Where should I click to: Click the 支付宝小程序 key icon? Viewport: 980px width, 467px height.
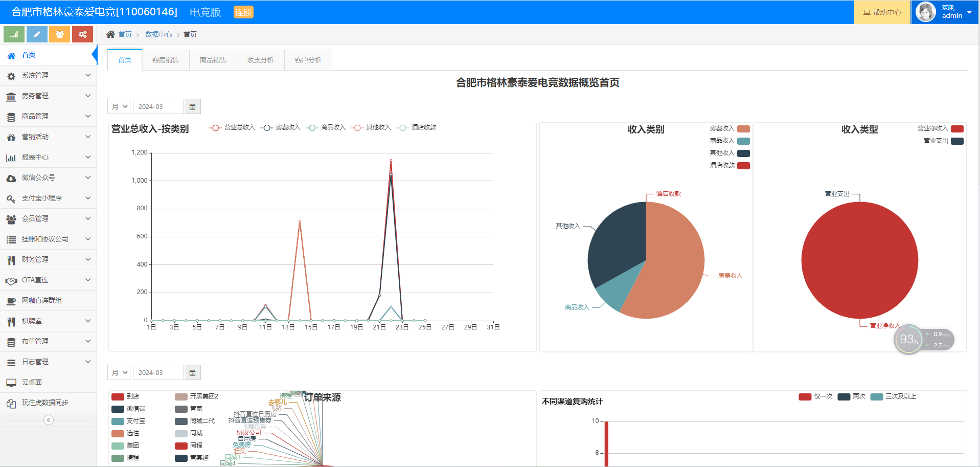11,198
